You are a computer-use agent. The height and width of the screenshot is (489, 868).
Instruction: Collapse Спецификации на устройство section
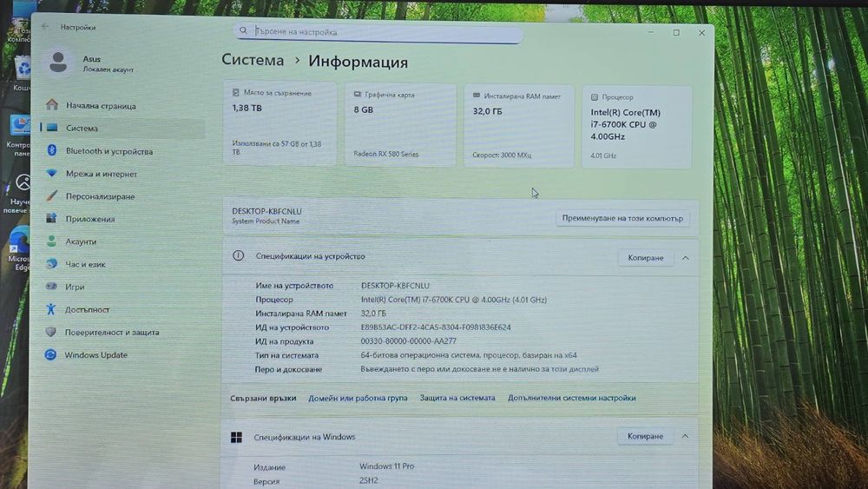coord(686,258)
